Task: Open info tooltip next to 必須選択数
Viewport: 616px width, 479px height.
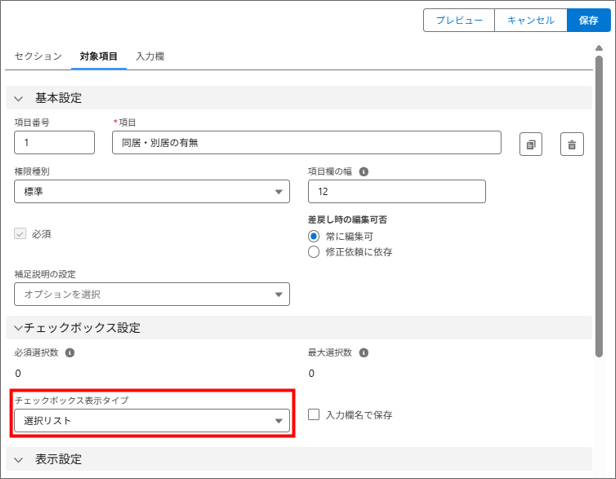Action: click(x=70, y=352)
